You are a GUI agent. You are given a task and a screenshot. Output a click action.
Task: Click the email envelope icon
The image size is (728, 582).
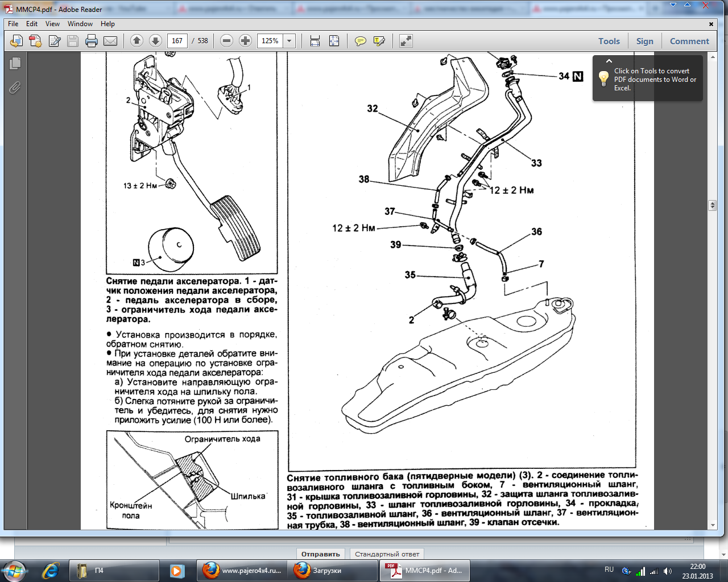[110, 41]
